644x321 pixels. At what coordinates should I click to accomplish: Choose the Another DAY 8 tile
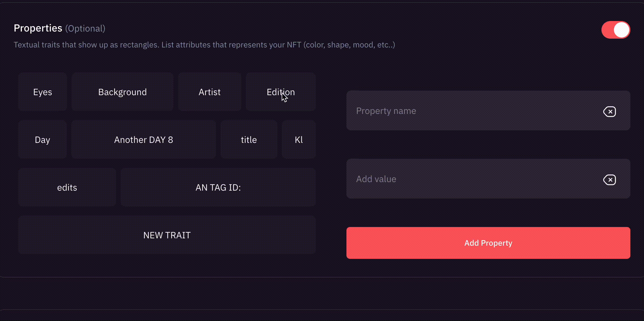[144, 139]
